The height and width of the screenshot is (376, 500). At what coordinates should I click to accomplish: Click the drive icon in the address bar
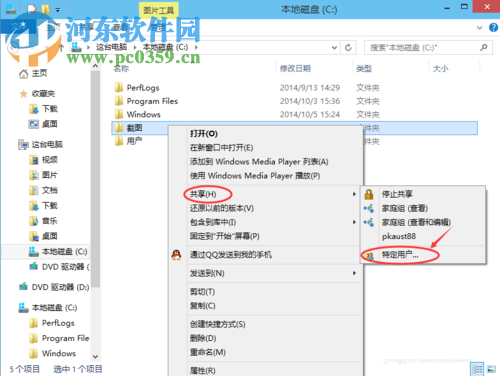[76, 47]
